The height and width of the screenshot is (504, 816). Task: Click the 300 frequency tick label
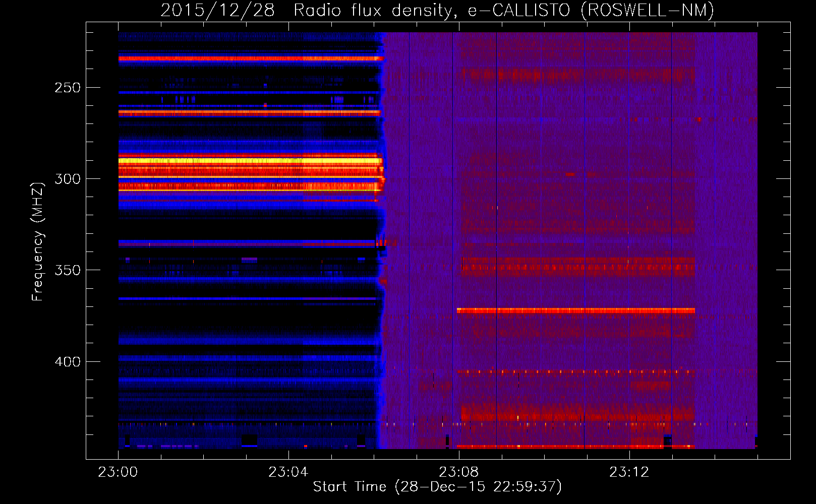pyautogui.click(x=68, y=179)
